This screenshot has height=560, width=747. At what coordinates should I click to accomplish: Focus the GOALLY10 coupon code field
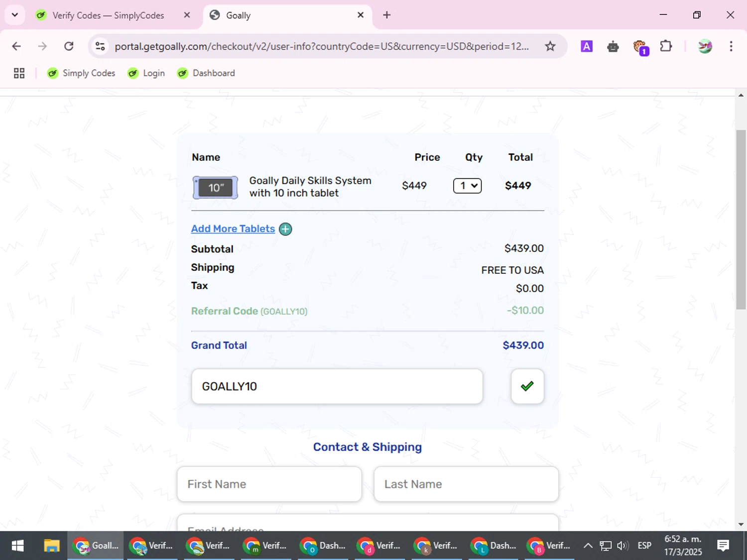pyautogui.click(x=337, y=386)
